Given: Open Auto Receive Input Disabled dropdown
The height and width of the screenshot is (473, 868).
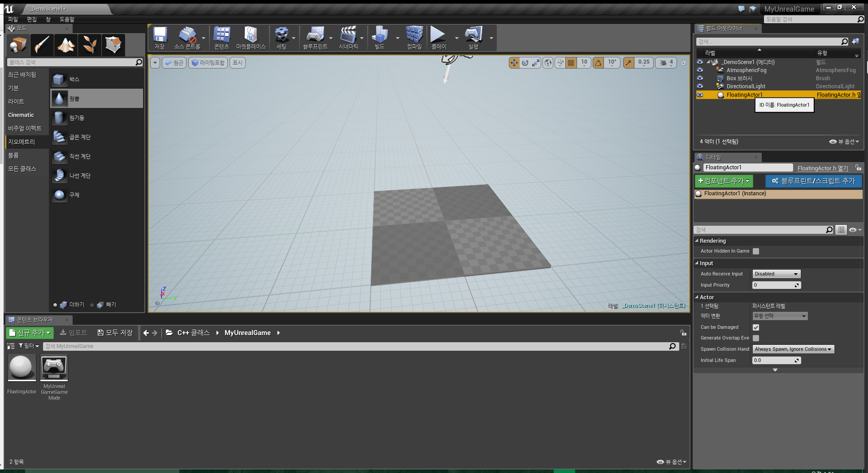Looking at the screenshot, I should click(x=776, y=274).
